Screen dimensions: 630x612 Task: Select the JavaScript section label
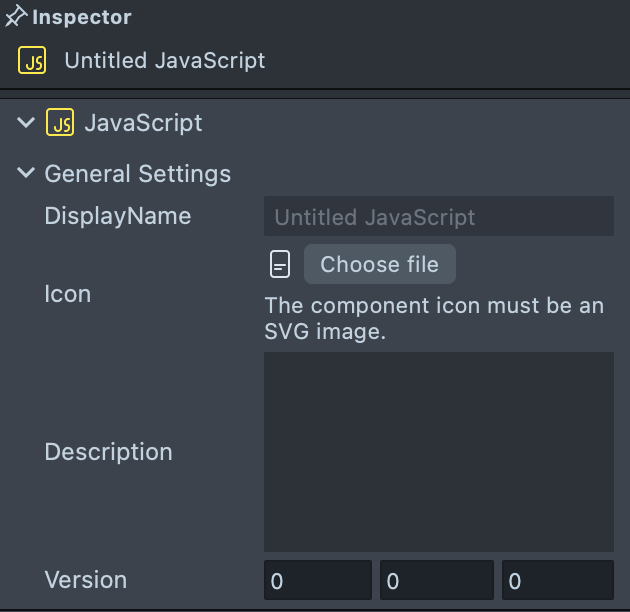(143, 123)
